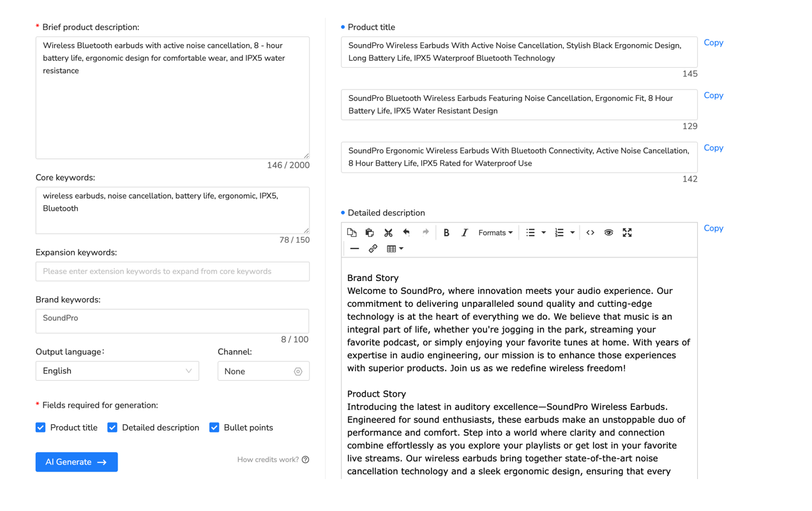
Task: Open the Output language dropdown
Action: 117,371
